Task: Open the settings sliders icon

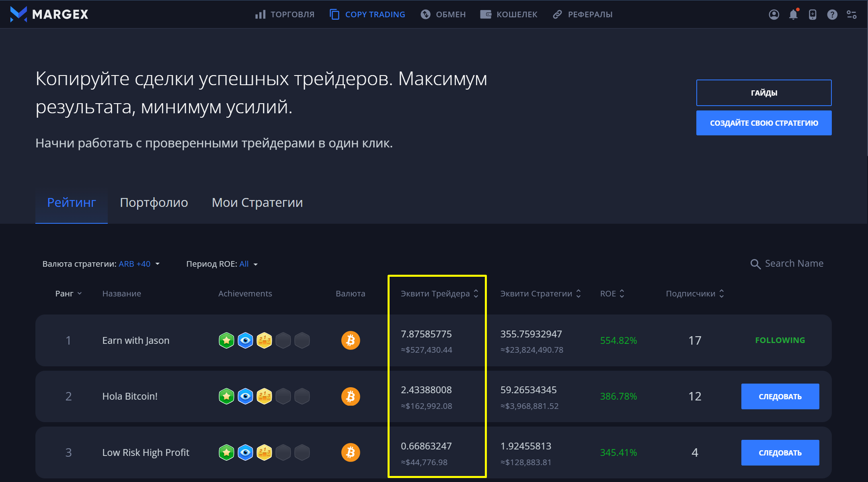Action: click(852, 14)
